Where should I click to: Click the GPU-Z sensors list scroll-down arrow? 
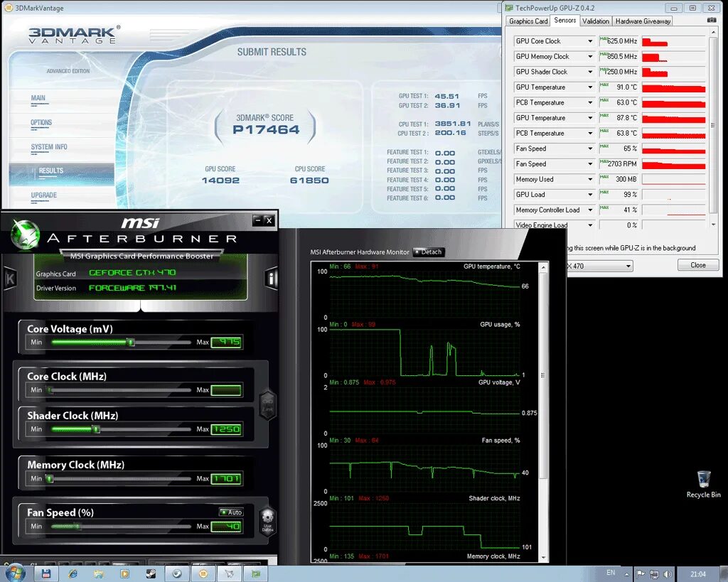714,225
